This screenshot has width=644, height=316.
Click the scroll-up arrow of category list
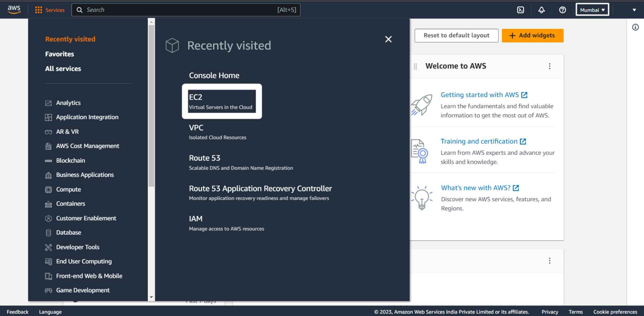(151, 22)
